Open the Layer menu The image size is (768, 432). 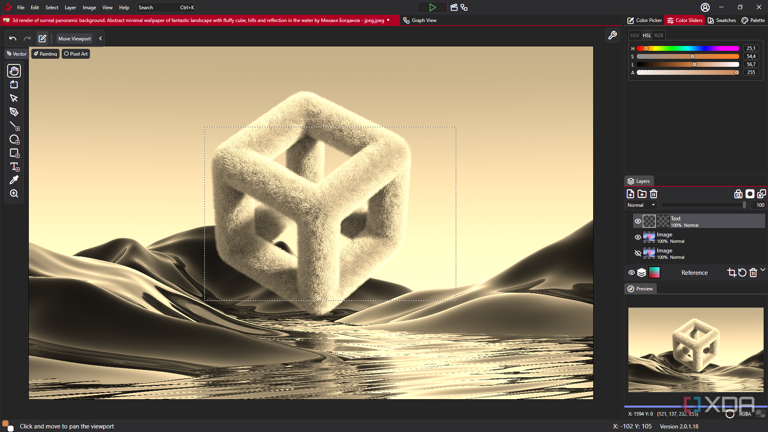(70, 7)
